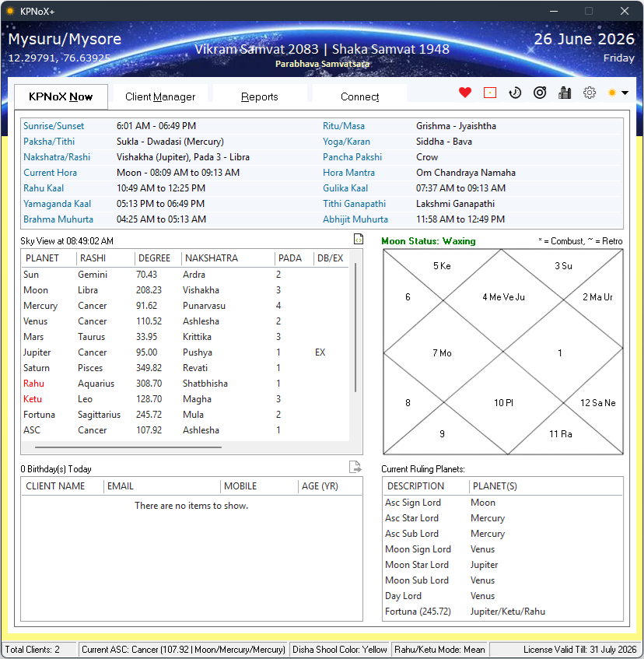Viewport: 644px width, 659px height.
Task: Sort by the RASHI column header
Action: pos(106,258)
